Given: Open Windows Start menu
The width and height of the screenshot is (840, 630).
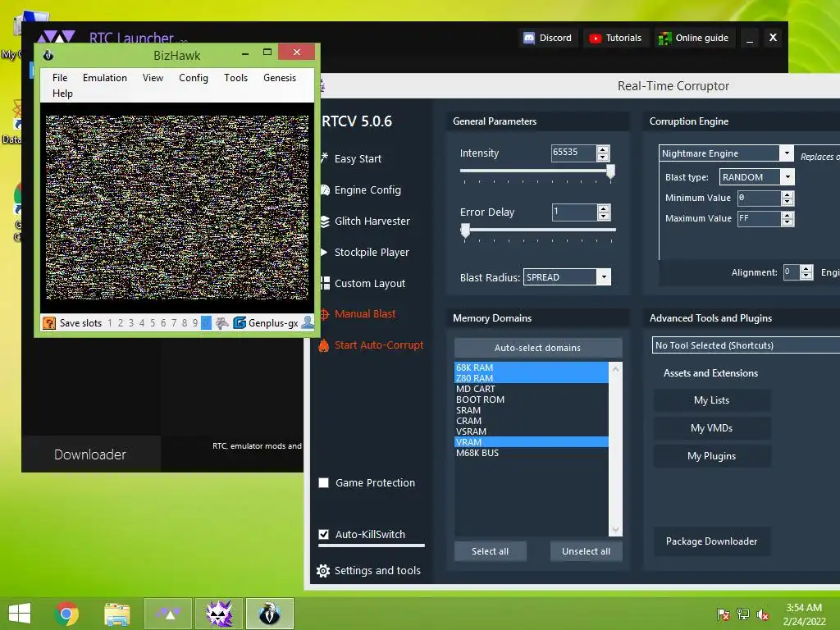Looking at the screenshot, I should click(x=20, y=614).
